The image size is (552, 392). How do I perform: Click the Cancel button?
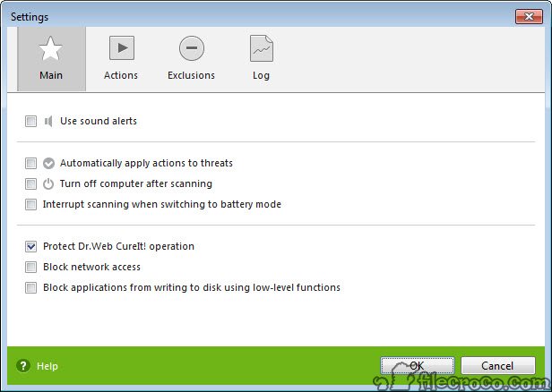(x=498, y=366)
